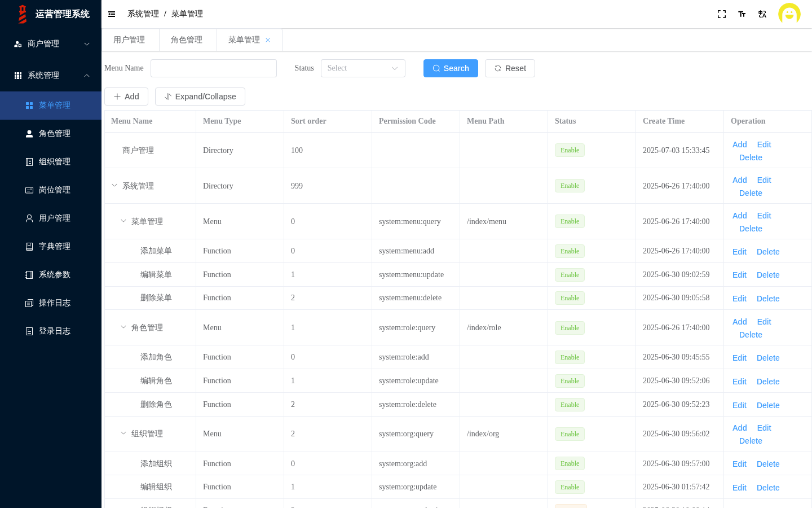812x508 pixels.
Task: Click the red logo icon beside 运营管理系统
Action: (23, 14)
